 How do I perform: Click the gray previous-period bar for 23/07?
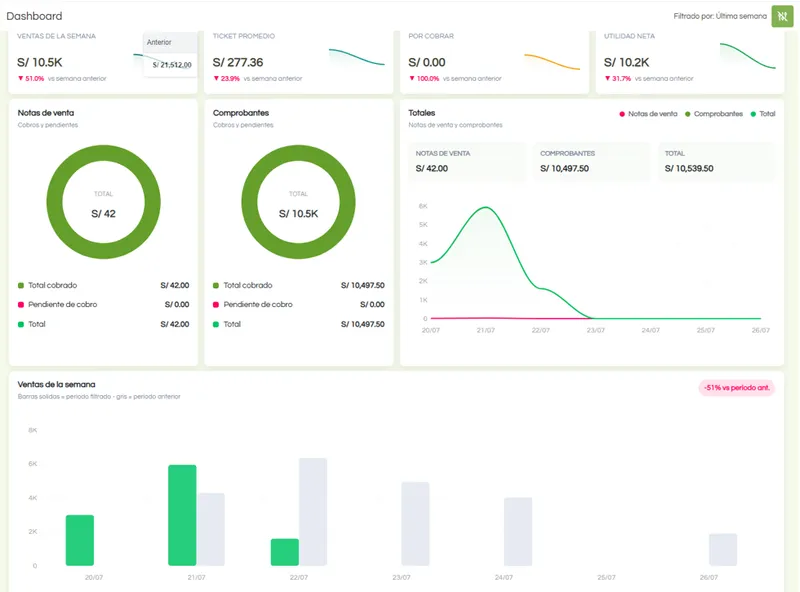[415, 524]
